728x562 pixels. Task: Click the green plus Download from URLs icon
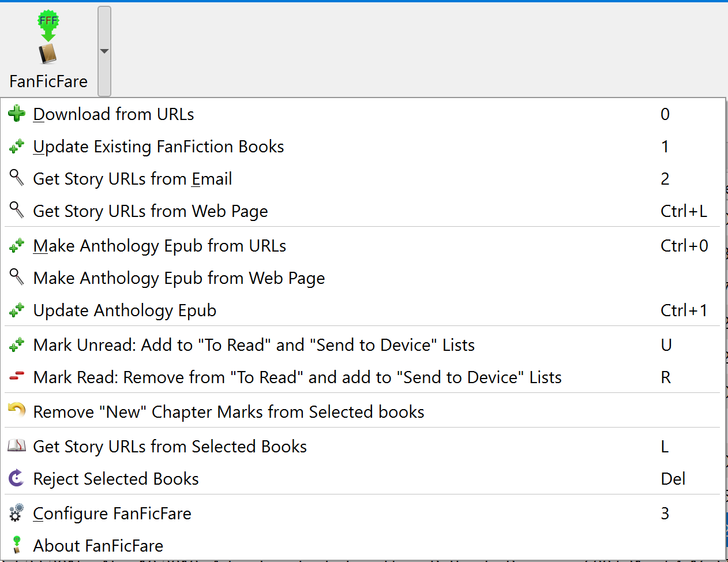coord(17,114)
